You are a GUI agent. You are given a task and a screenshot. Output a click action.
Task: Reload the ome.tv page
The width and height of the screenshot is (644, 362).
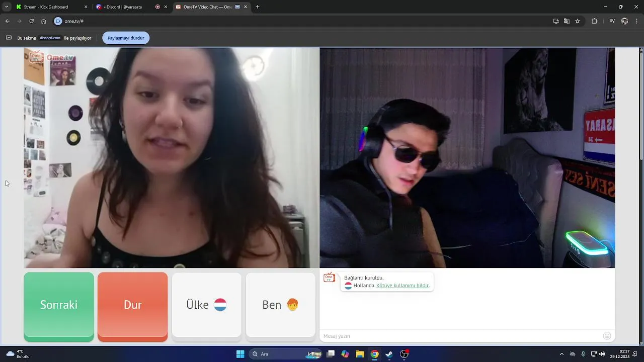tap(32, 21)
